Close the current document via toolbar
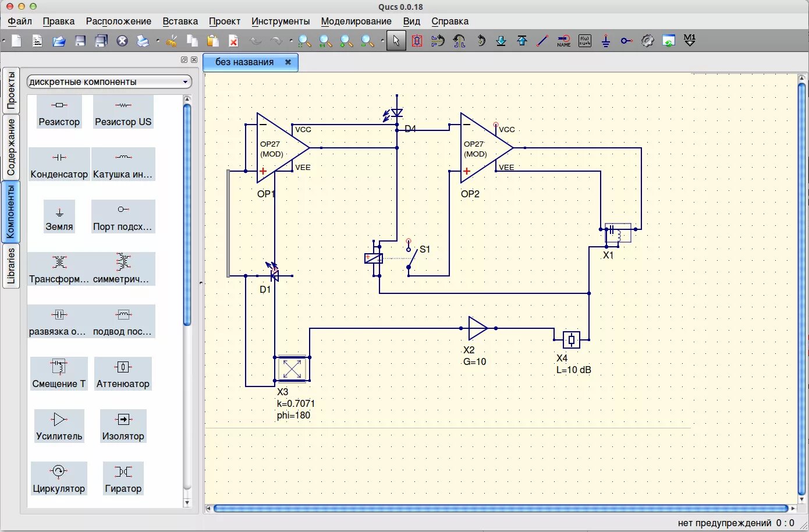Viewport: 809px width, 532px height. (122, 41)
